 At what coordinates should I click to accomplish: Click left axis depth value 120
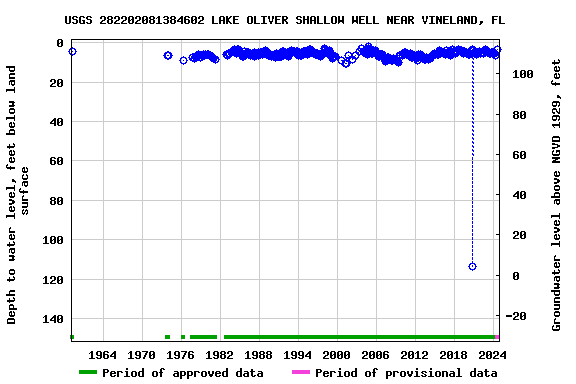53,280
